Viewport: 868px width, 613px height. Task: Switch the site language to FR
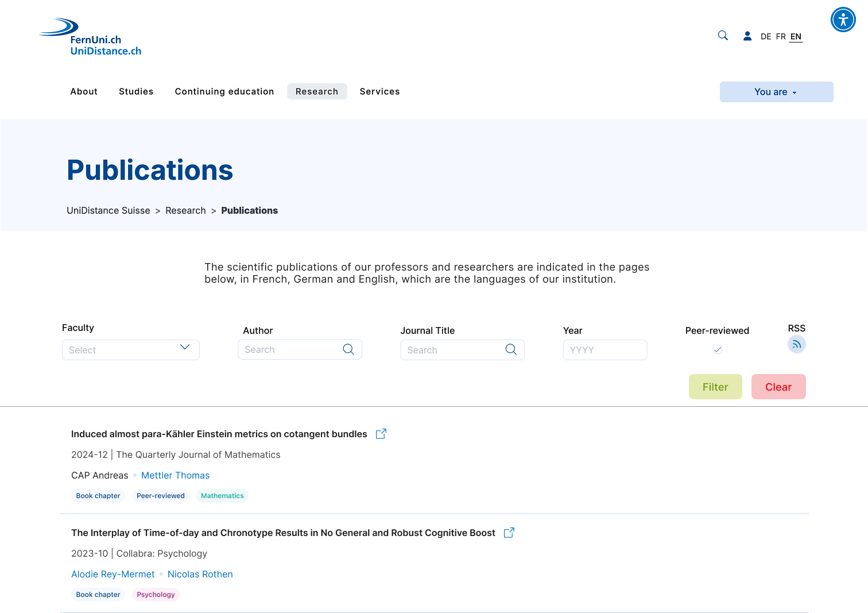(x=780, y=36)
